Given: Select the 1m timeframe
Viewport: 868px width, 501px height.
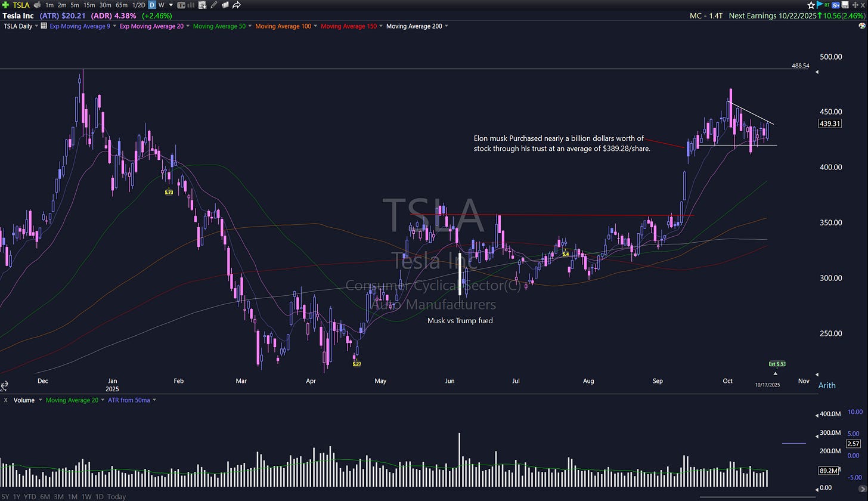Looking at the screenshot, I should point(49,5).
